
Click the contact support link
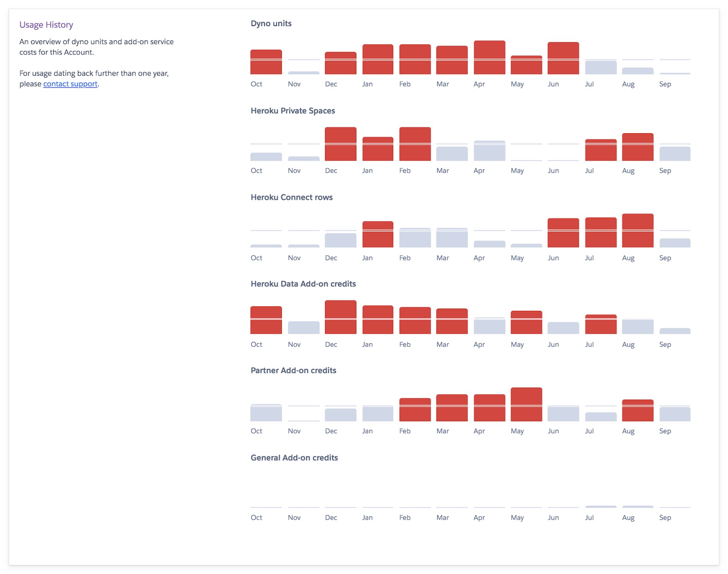click(x=70, y=84)
